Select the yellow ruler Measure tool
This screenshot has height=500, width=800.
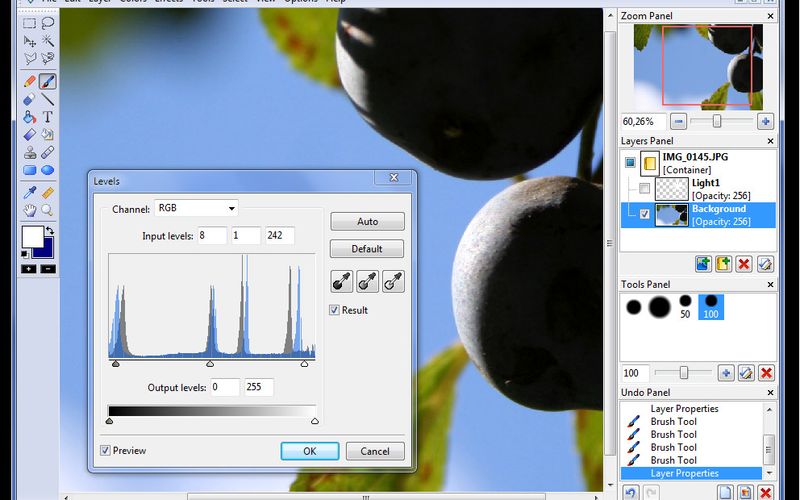[x=48, y=192]
